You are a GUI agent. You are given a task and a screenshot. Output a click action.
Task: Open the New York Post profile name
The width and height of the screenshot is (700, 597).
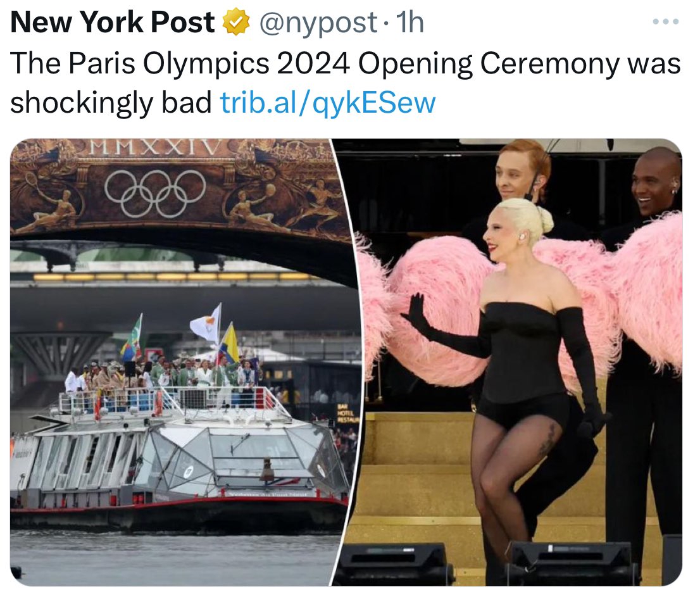(x=112, y=22)
